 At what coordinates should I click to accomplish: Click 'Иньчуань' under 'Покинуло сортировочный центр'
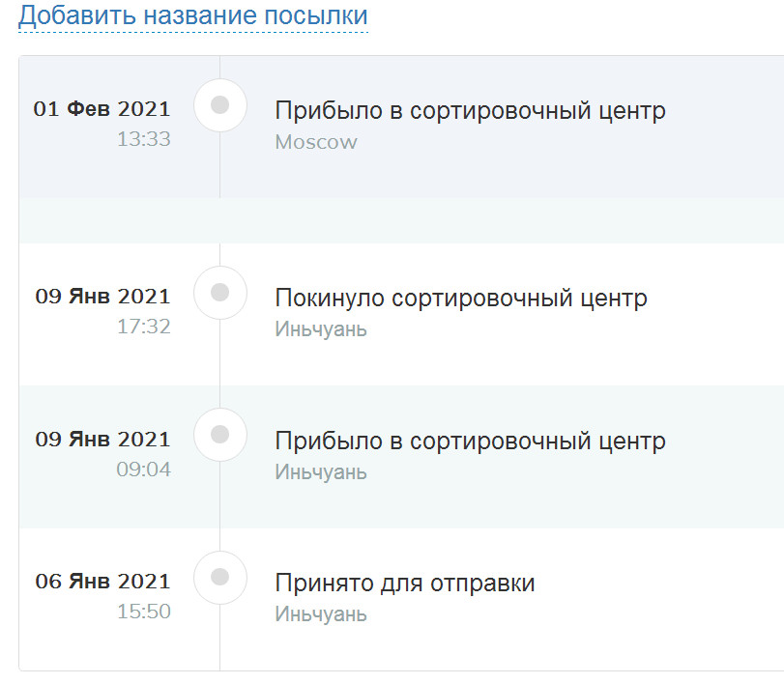click(321, 329)
